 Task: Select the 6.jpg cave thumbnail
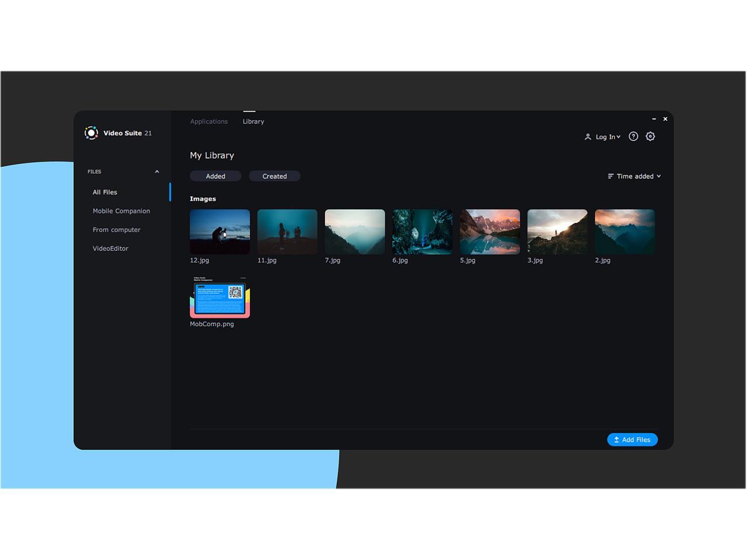click(x=423, y=232)
